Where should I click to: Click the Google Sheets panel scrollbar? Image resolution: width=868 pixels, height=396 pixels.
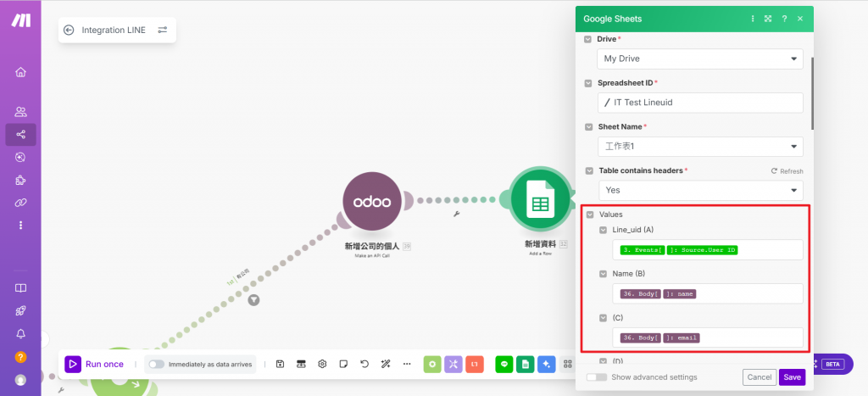tap(812, 93)
